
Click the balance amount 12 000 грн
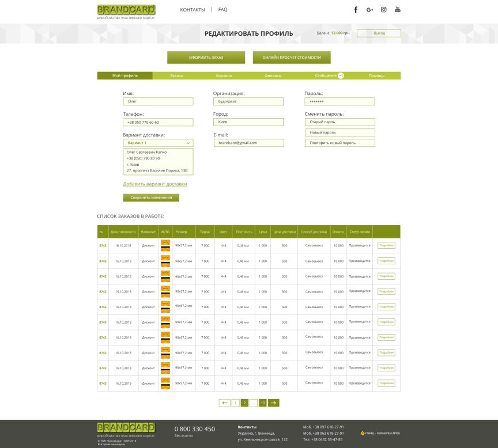coord(341,33)
